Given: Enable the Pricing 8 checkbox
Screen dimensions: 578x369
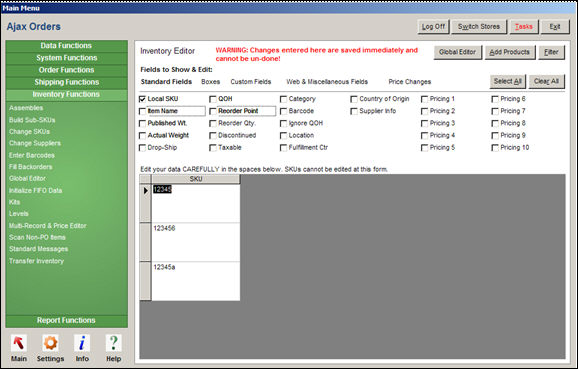Looking at the screenshot, I should point(495,123).
